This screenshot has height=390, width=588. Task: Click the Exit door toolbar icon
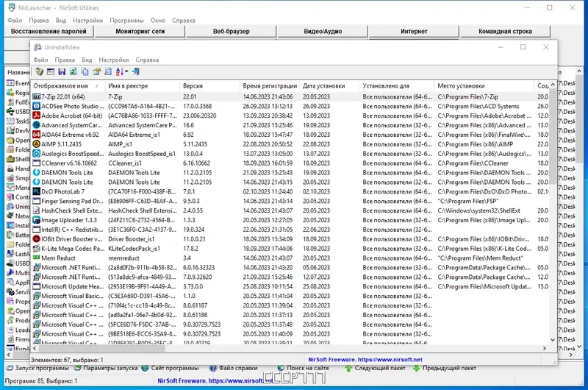[x=136, y=71]
